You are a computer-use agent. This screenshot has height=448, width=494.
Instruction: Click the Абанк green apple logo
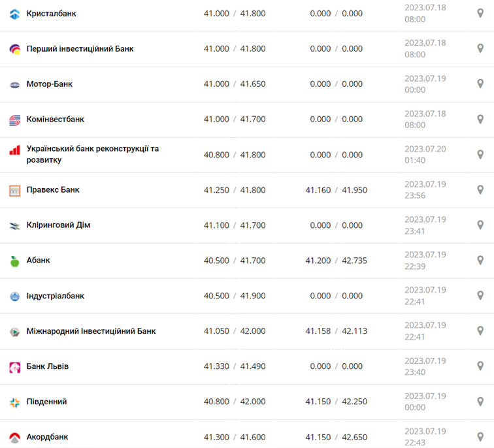tap(15, 261)
